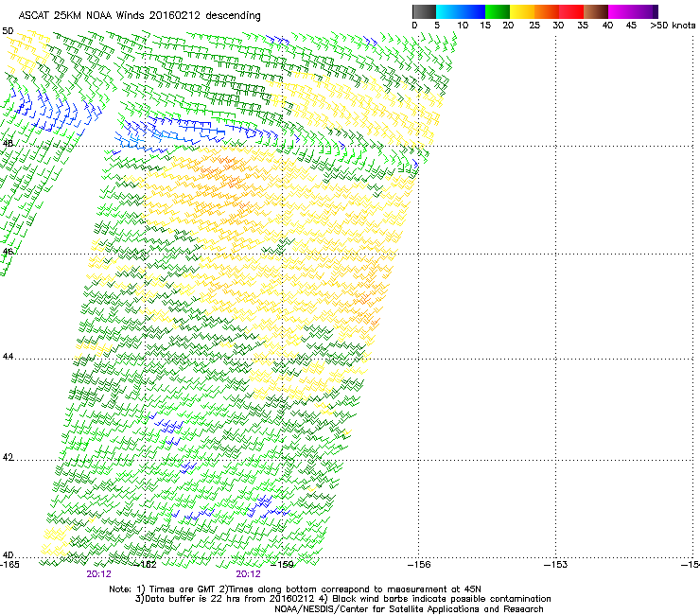Select the '20160212 descending' title text
The width and height of the screenshot is (700, 615).
(x=204, y=16)
